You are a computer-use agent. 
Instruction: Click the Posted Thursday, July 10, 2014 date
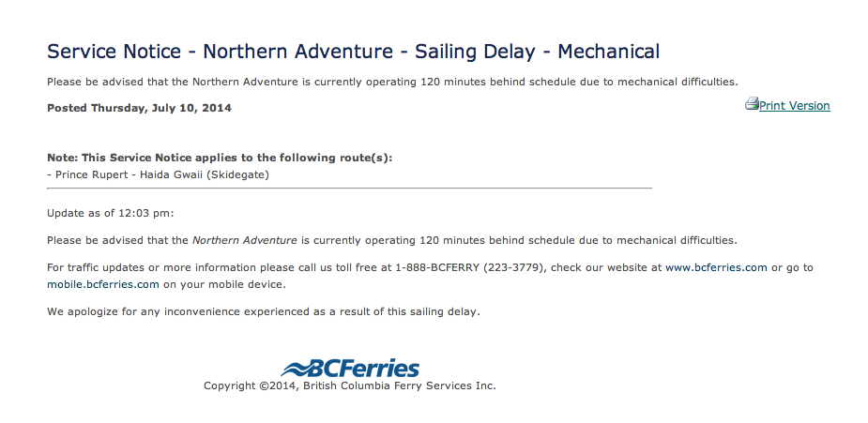[x=139, y=109]
